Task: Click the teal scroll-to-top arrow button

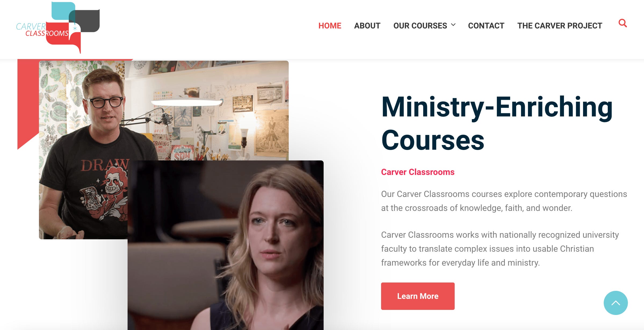Action: click(x=616, y=303)
